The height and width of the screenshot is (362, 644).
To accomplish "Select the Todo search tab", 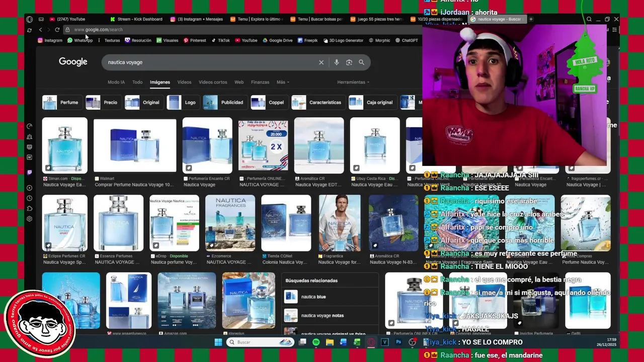I will click(137, 82).
